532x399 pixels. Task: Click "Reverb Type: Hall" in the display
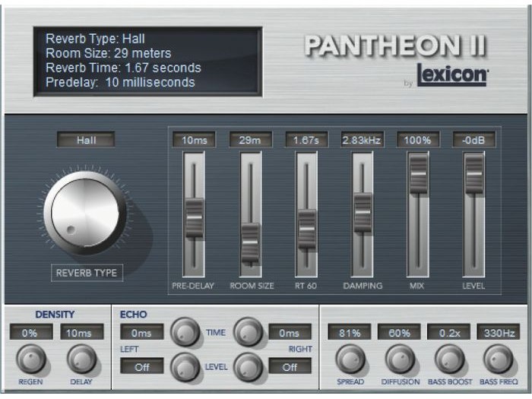point(95,38)
